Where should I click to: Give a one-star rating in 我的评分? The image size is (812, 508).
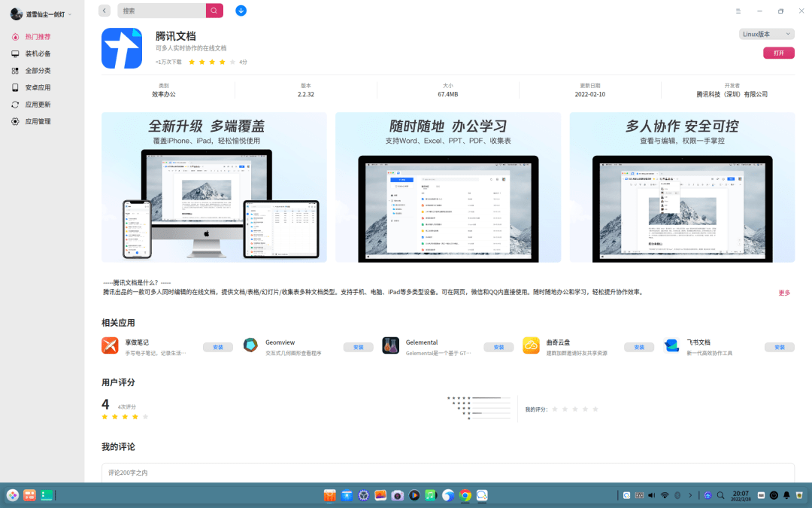[555, 409]
